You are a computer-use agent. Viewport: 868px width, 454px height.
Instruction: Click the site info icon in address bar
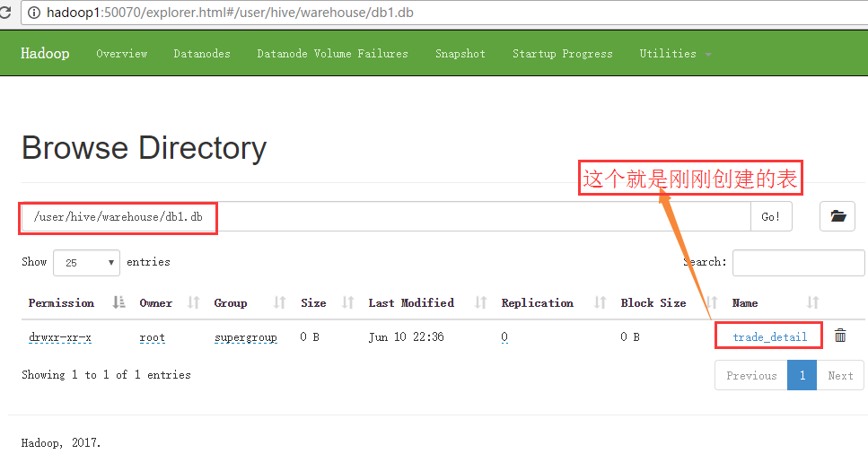coord(34,13)
